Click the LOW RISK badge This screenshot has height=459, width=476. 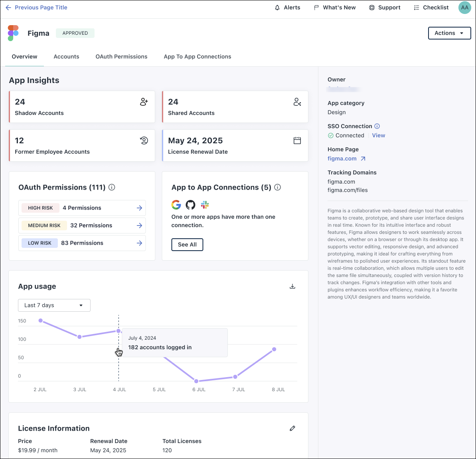coord(40,243)
